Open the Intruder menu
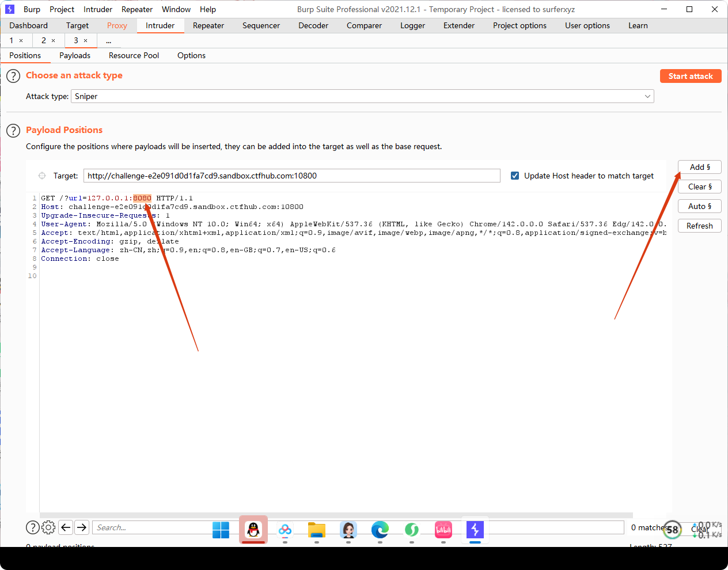728x570 pixels. [x=98, y=9]
